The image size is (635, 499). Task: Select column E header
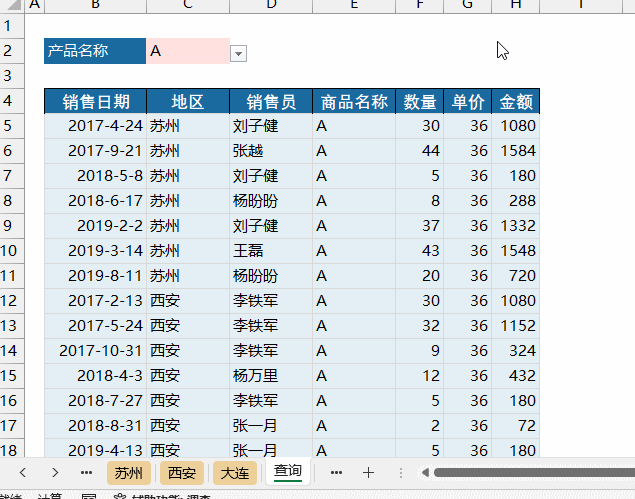click(354, 5)
